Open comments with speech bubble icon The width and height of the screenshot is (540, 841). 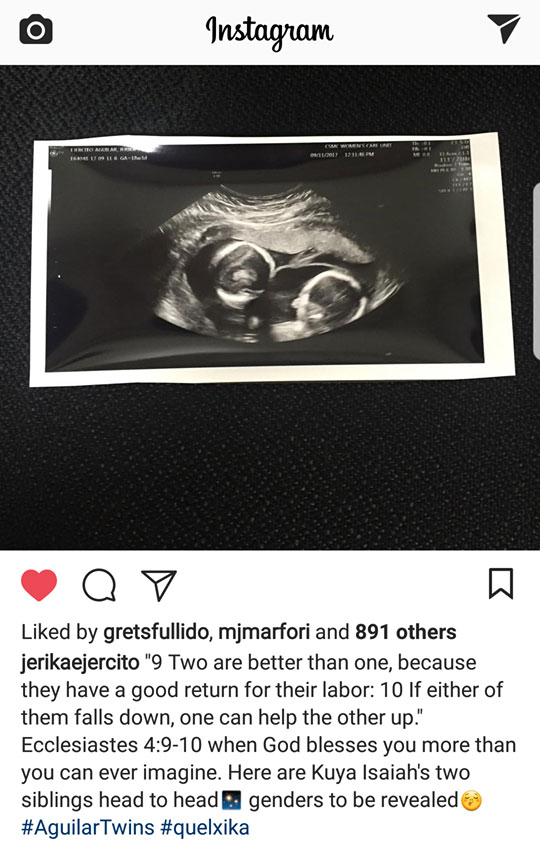click(x=99, y=585)
